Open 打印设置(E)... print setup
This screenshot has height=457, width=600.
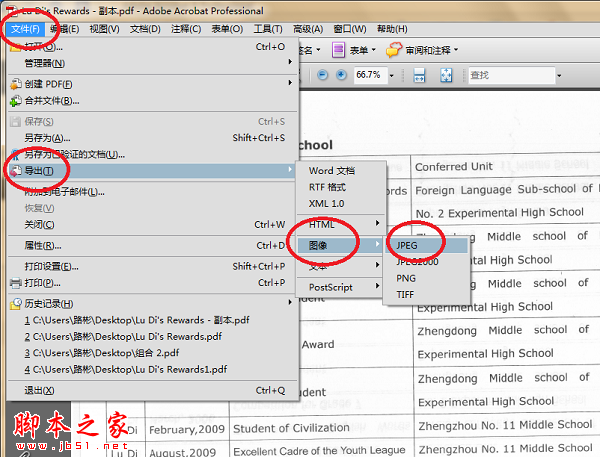click(x=152, y=266)
